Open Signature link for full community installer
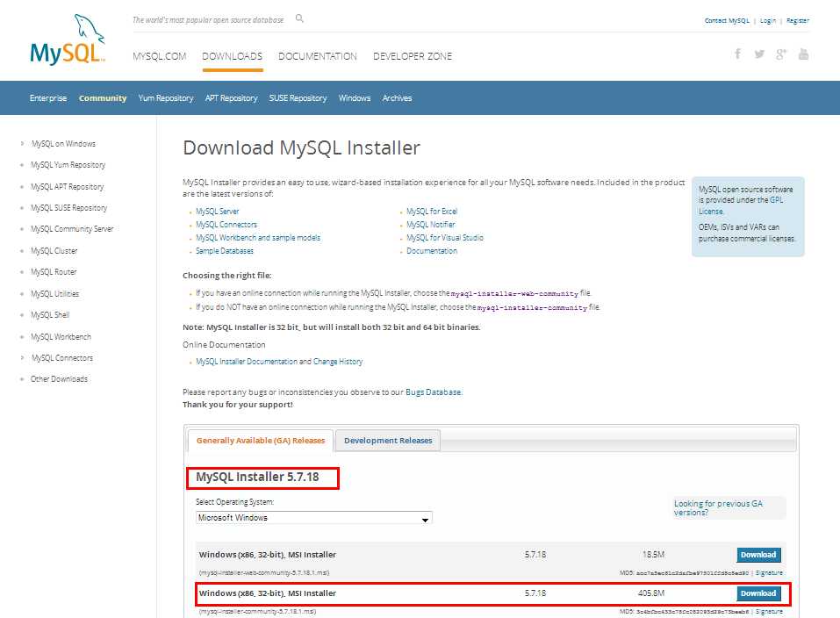 [x=769, y=612]
